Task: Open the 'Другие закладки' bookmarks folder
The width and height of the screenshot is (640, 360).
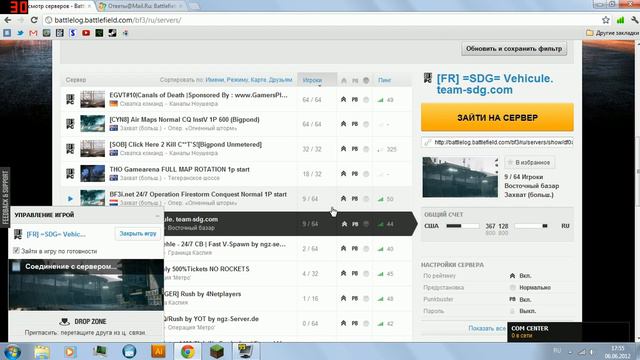Action: pos(613,33)
